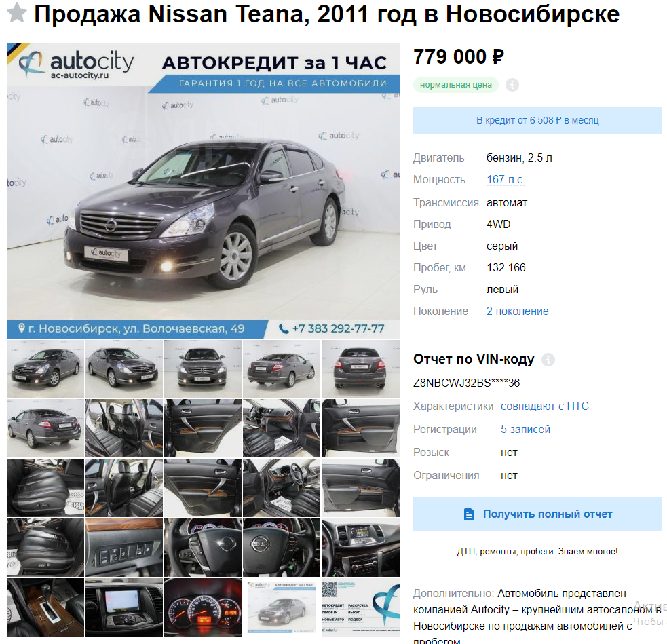
Task: Open the thumbnail with QR code
Action: pyautogui.click(x=361, y=607)
